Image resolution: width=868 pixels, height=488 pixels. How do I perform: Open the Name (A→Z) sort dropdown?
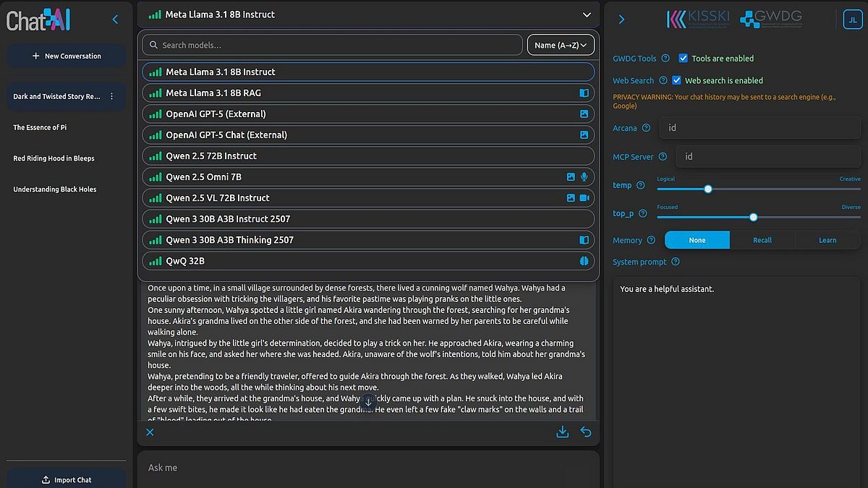(561, 45)
